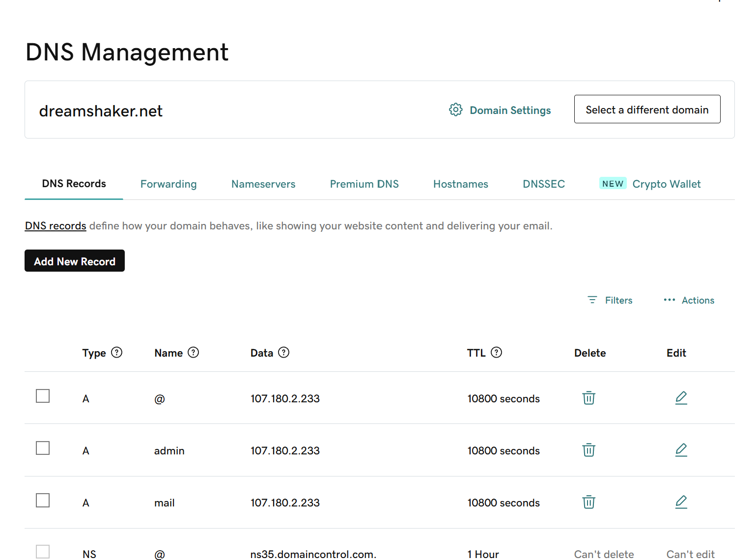Delete the @ A record
This screenshot has height=560, width=756.
pyautogui.click(x=588, y=398)
